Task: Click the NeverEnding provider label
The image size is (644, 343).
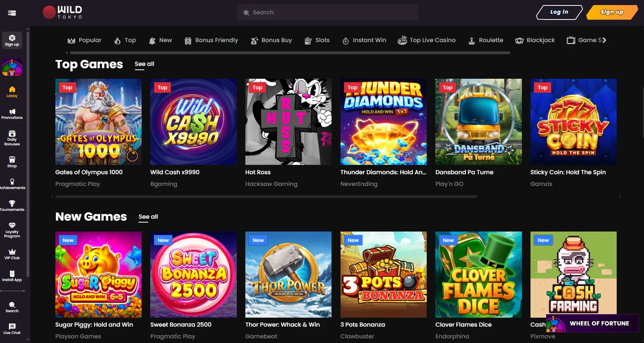Action: point(359,184)
